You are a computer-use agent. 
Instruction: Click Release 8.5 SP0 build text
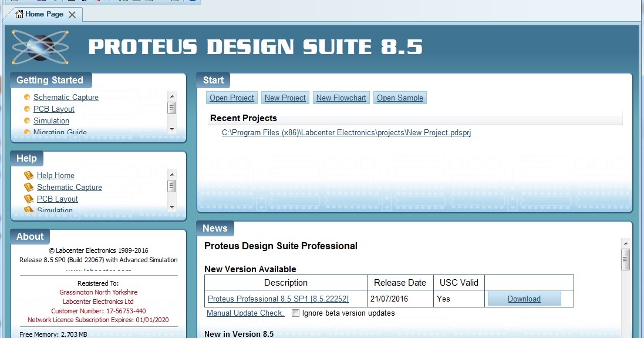(x=99, y=260)
